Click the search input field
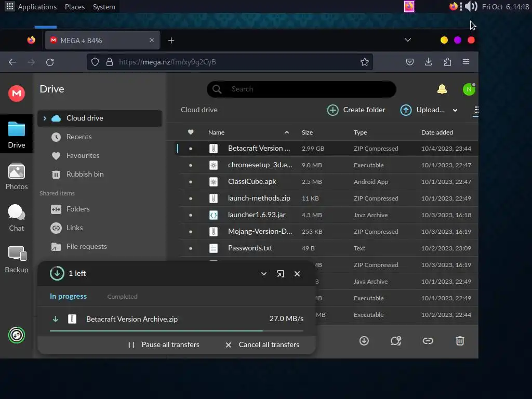 [301, 89]
